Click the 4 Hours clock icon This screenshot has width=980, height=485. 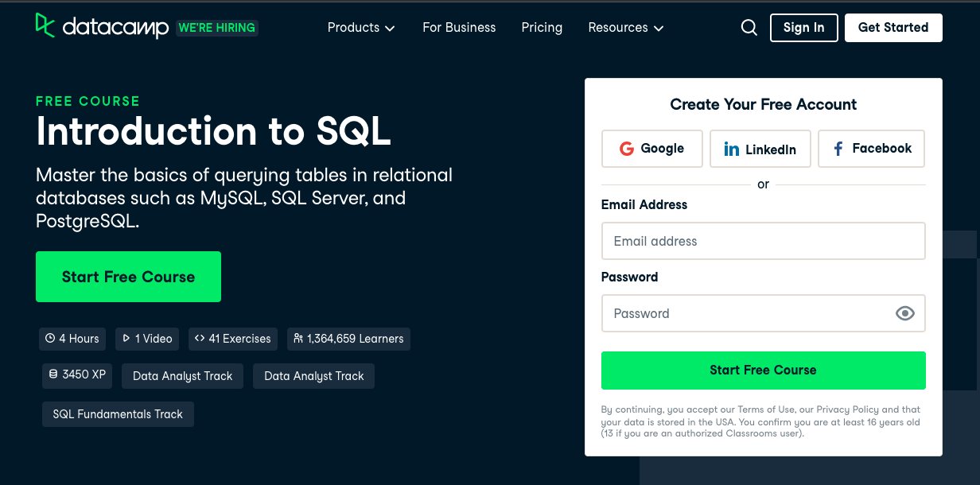[x=50, y=339]
